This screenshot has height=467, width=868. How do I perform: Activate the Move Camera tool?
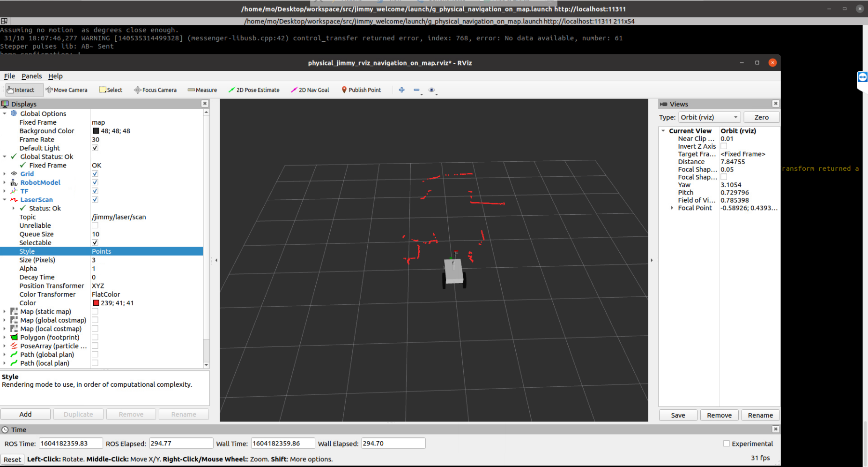click(x=67, y=90)
